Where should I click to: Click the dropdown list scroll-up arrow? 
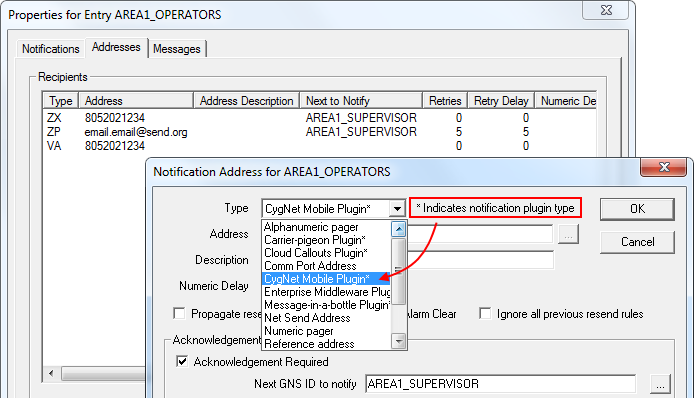[398, 229]
